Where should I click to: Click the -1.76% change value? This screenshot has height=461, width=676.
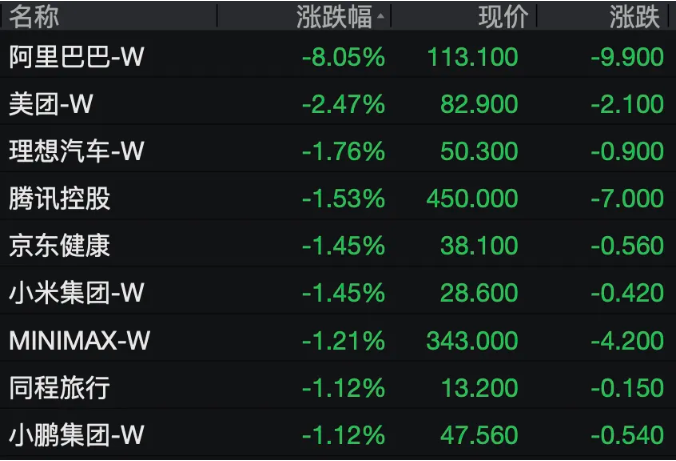[344, 151]
